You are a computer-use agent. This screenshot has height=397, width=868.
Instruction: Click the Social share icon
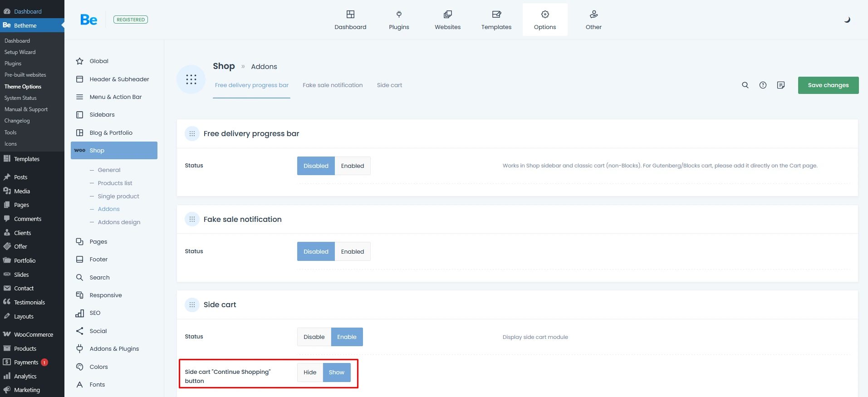[80, 331]
